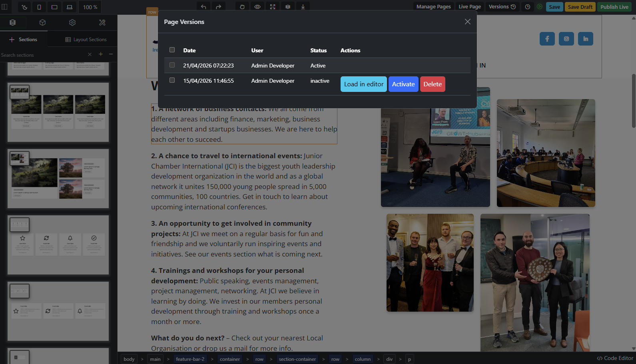Viewport: 636px width, 364px height.
Task: Tick the select-all checkbox in versions header
Action: (x=172, y=50)
